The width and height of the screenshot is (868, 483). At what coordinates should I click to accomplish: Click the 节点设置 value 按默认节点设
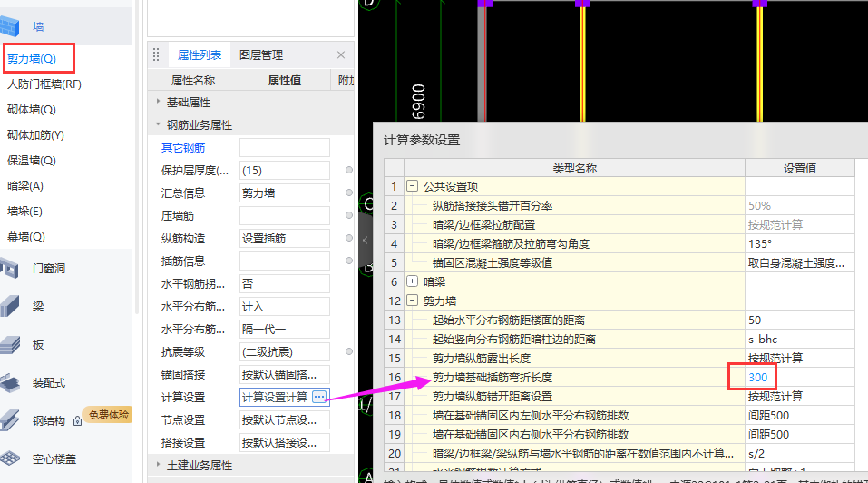click(x=285, y=420)
